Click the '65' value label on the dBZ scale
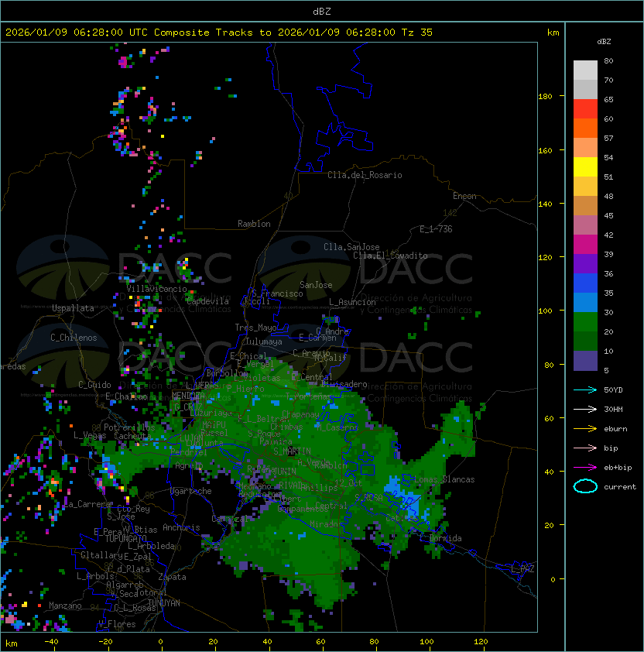 tap(608, 100)
